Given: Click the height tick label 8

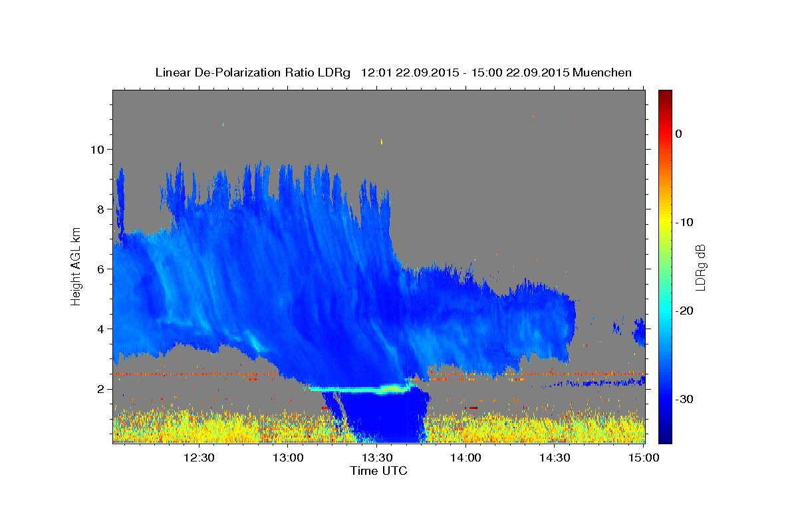Looking at the screenshot, I should pos(101,209).
